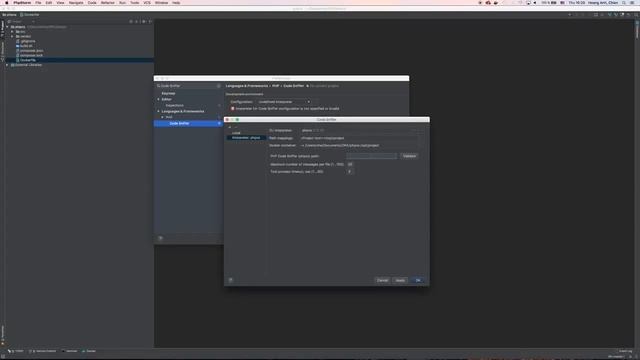The height and width of the screenshot is (360, 640).
Task: Add a new Code Sniffer configuration with plus icon
Action: tap(230, 127)
